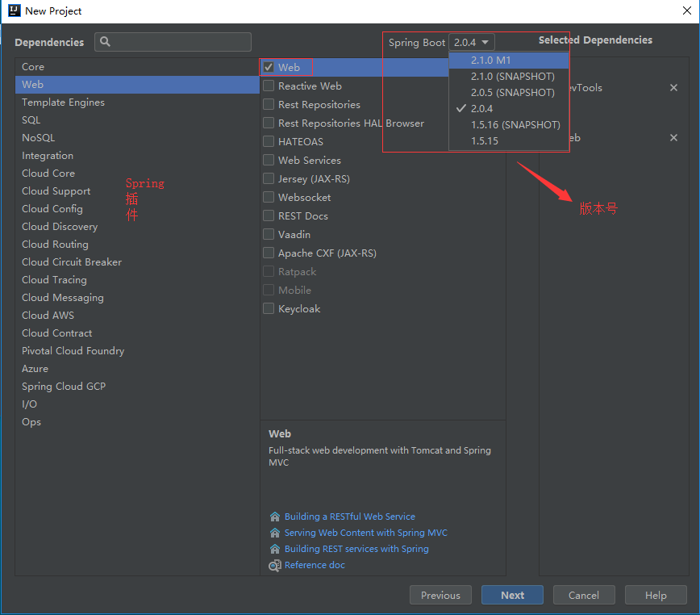
Task: Remove the Web selected dependency
Action: (x=673, y=138)
